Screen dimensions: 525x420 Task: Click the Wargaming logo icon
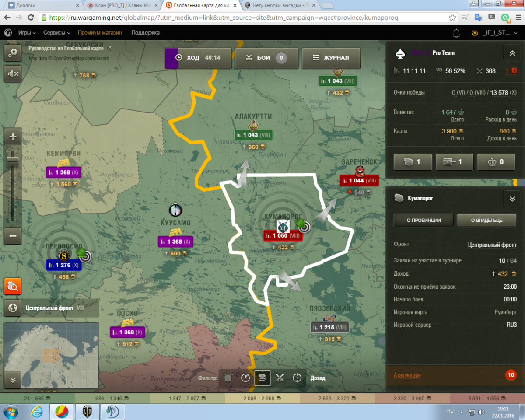[8, 33]
